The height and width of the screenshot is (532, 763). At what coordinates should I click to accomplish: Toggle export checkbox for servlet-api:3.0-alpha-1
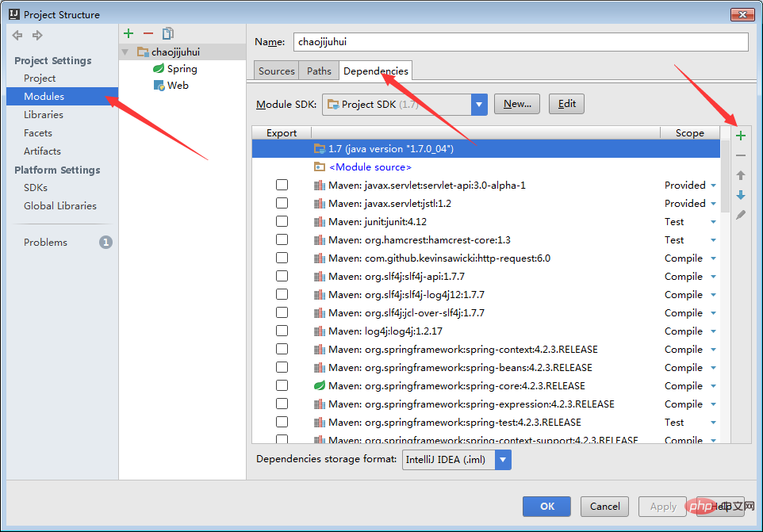[x=282, y=185]
